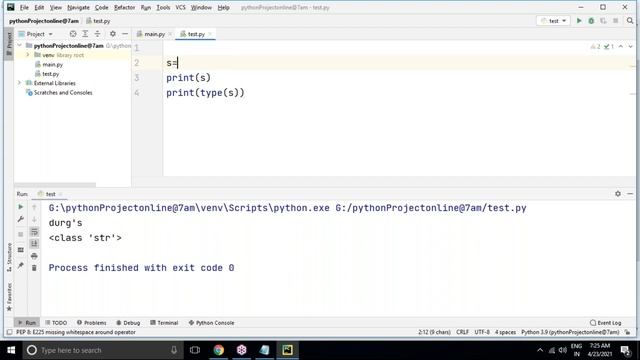The width and height of the screenshot is (640, 360).
Task: Select Scratches and Consoles node
Action: click(63, 93)
